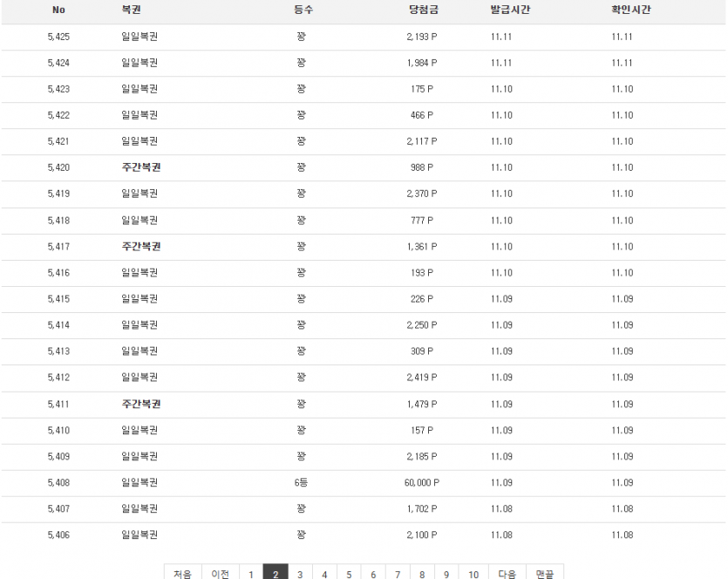Open page 3 of the results
This screenshot has height=579, width=728.
tap(299, 573)
